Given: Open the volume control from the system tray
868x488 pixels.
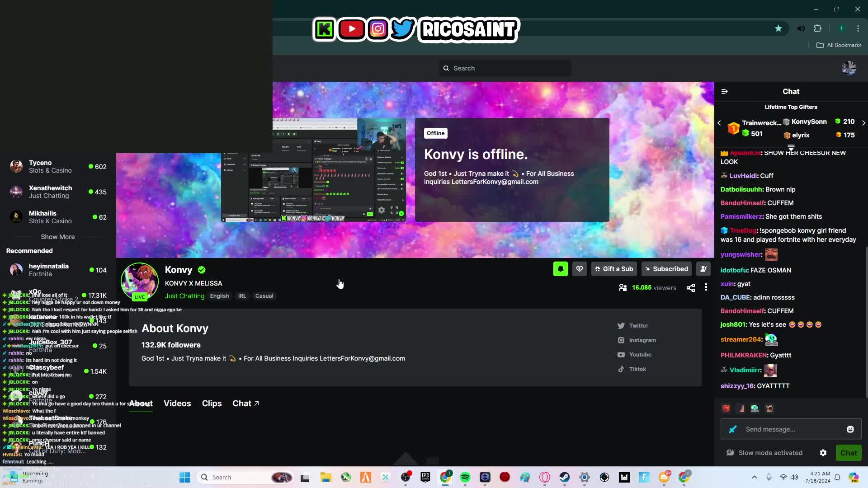Looking at the screenshot, I should point(795,477).
